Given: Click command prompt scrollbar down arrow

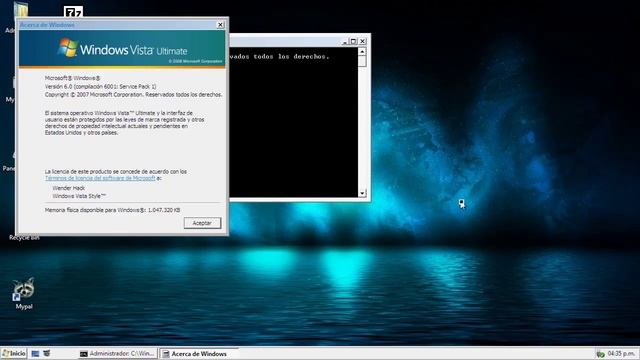Looking at the screenshot, I should 362,193.
